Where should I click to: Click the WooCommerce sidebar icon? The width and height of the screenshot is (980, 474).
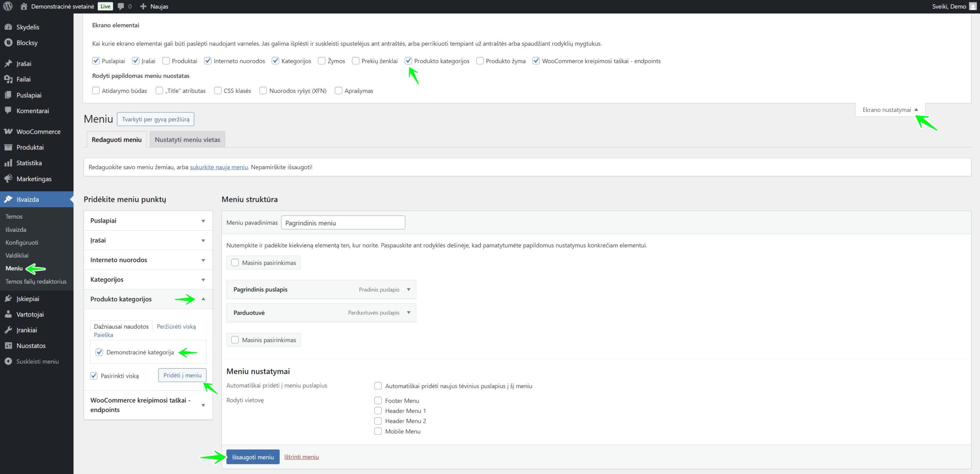coord(8,131)
